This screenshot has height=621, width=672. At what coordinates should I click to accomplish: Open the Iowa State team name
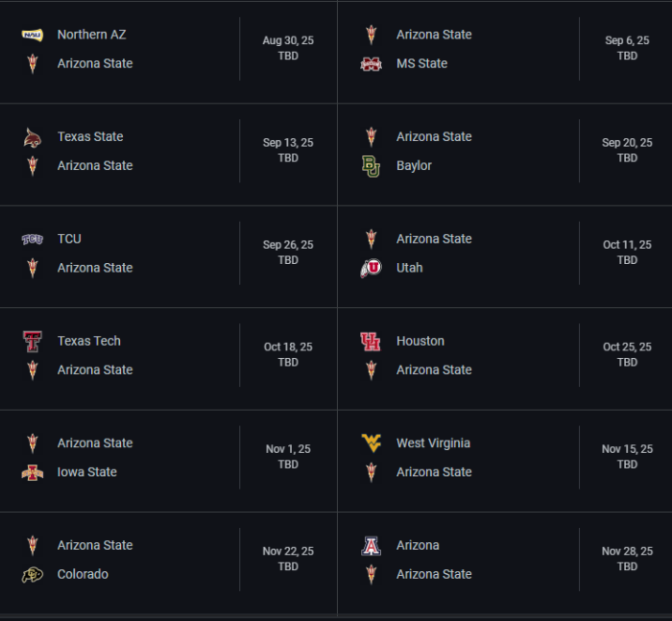pyautogui.click(x=87, y=472)
